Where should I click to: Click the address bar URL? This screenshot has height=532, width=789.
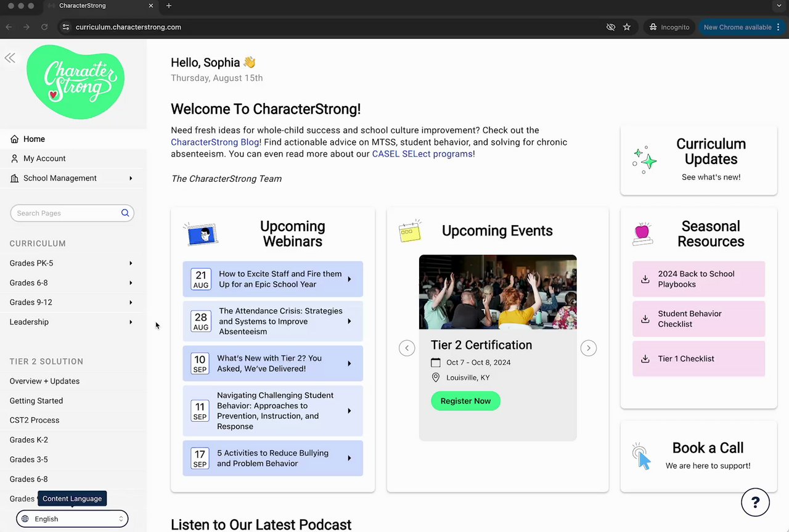128,27
